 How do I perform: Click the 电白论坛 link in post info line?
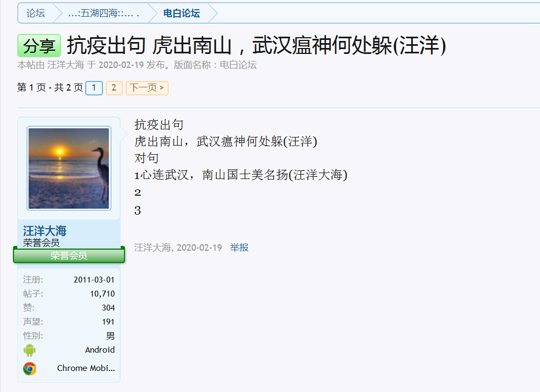tap(238, 65)
